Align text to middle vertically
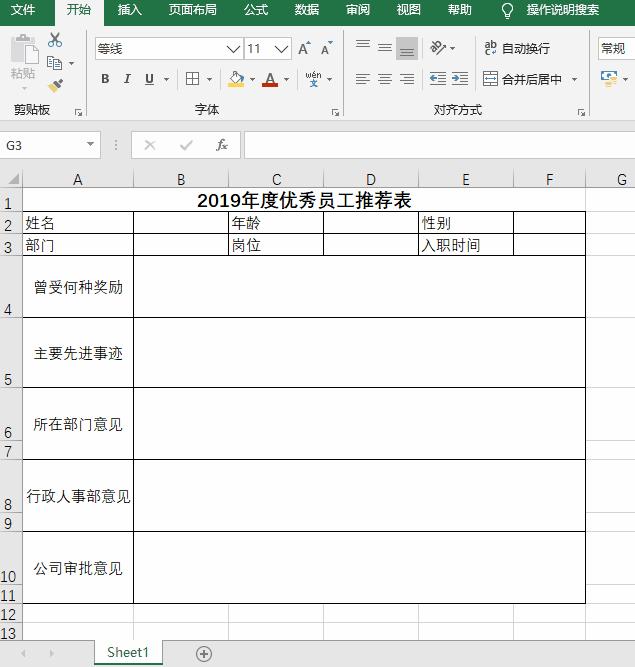This screenshot has width=635, height=667. click(385, 48)
